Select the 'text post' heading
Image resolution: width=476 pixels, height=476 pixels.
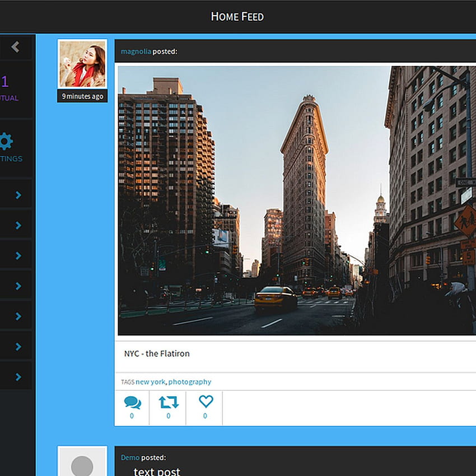(157, 472)
